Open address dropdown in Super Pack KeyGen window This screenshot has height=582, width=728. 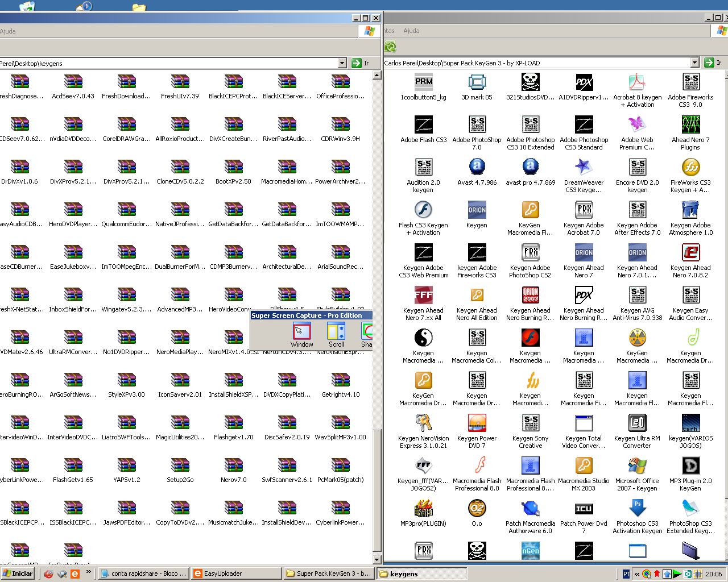[x=694, y=63]
